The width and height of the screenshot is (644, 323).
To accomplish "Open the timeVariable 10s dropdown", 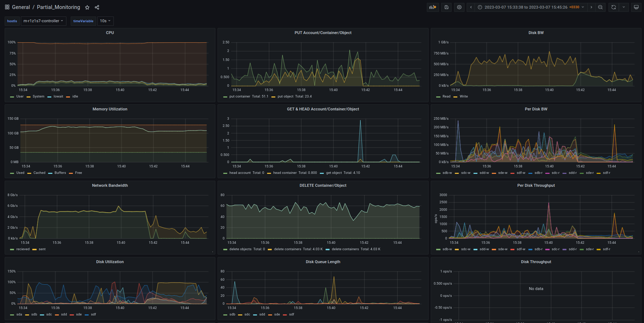I will point(105,21).
